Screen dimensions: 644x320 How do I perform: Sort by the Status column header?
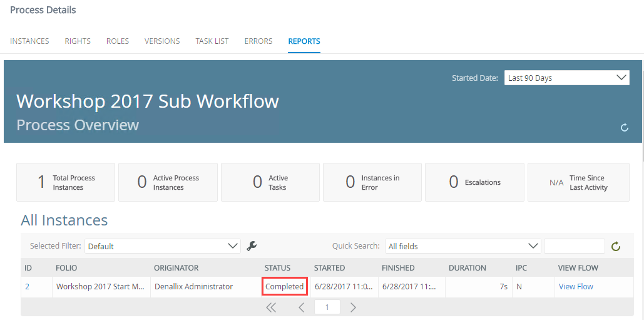(x=277, y=268)
